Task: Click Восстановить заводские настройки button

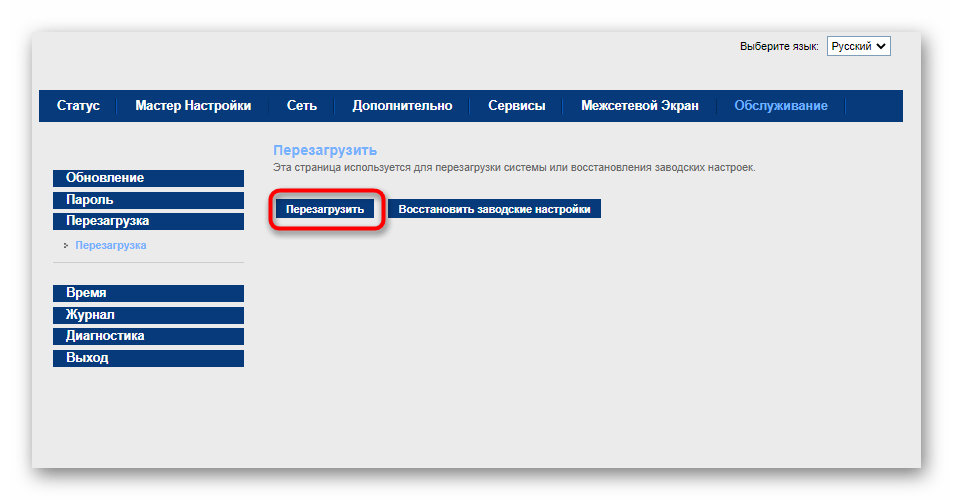Action: tap(494, 210)
